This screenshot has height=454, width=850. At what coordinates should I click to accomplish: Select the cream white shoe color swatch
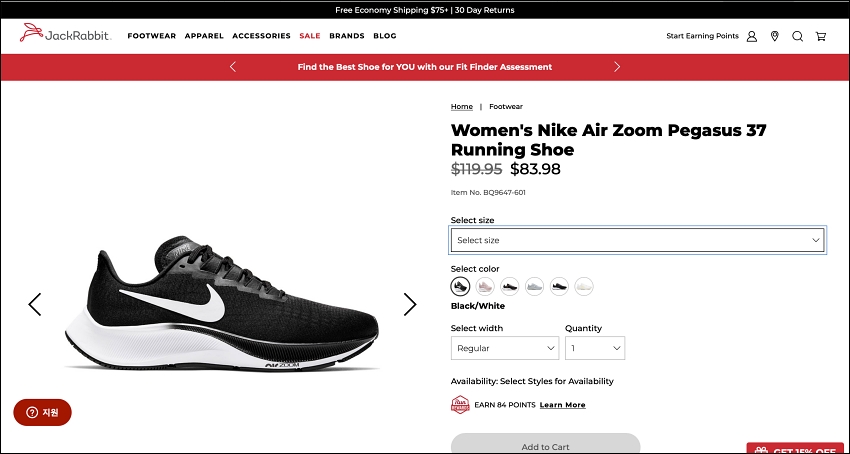tap(584, 286)
